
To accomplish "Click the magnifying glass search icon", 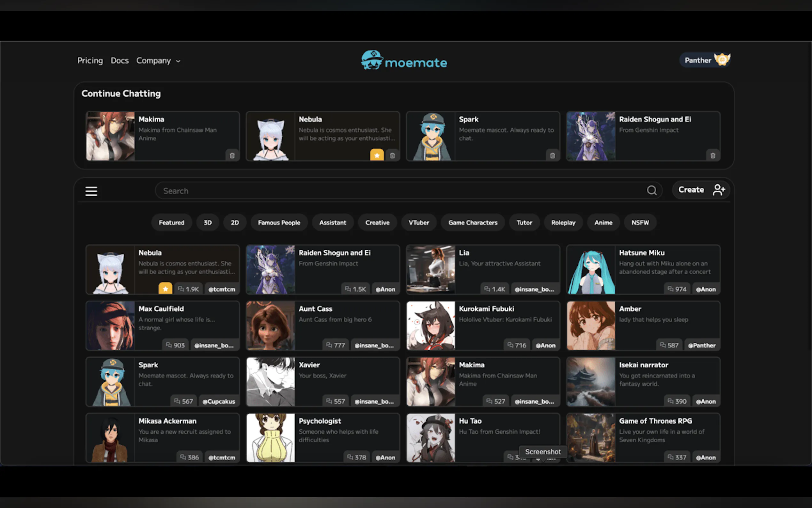I will [x=652, y=191].
